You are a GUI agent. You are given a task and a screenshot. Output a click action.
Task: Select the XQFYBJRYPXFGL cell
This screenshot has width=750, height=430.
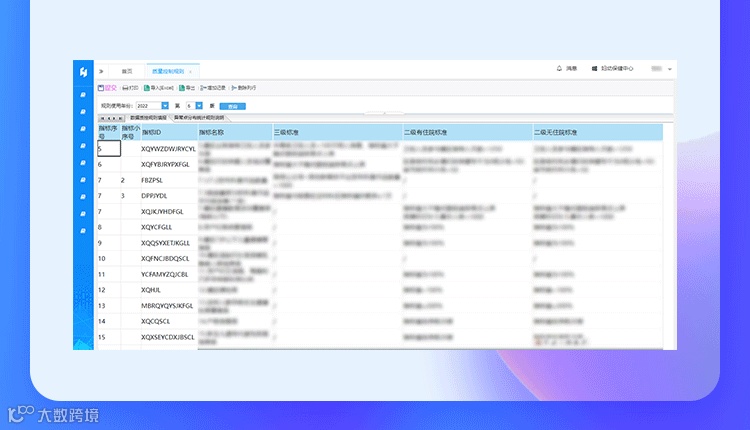click(x=169, y=164)
